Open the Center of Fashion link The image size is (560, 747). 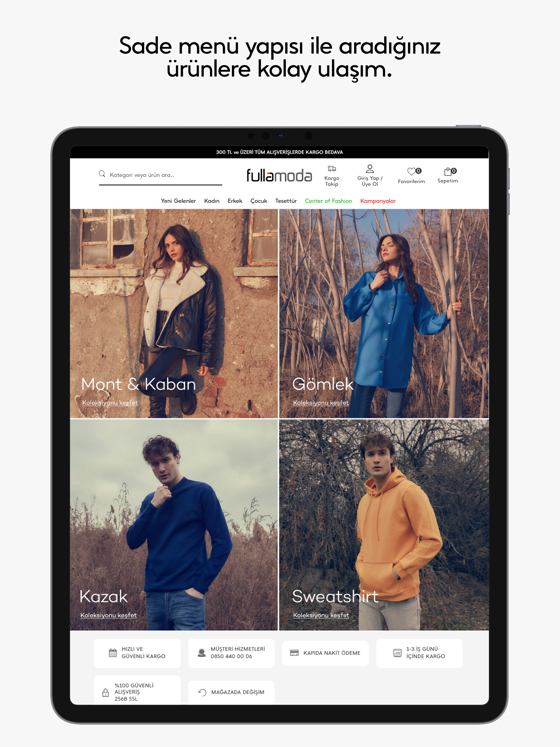pos(328,201)
